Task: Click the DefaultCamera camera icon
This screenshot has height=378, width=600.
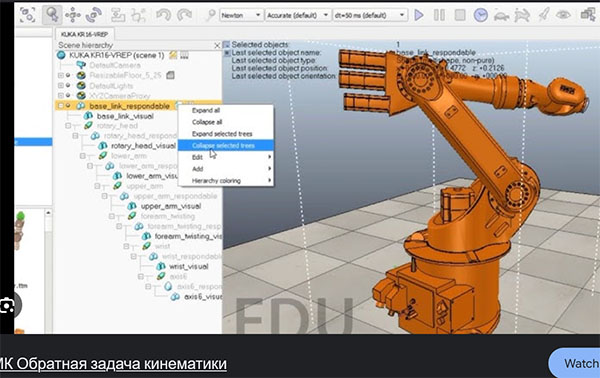Action: [x=81, y=65]
